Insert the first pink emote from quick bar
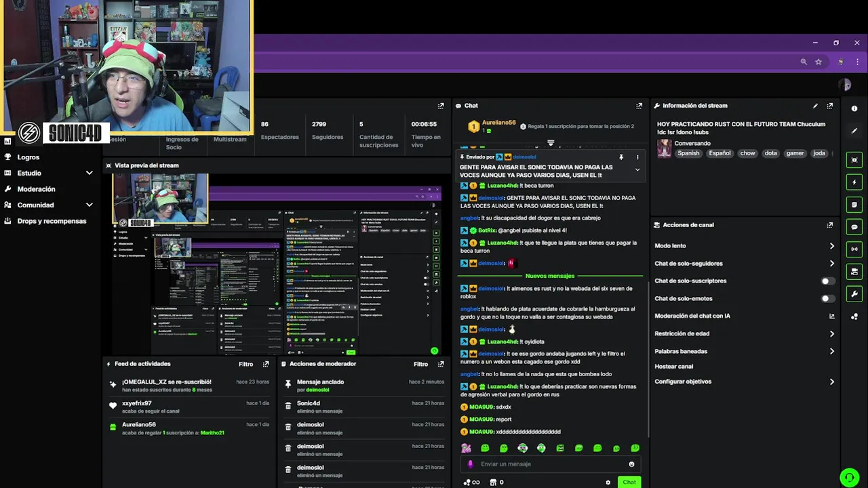This screenshot has height=488, width=868. pyautogui.click(x=466, y=448)
